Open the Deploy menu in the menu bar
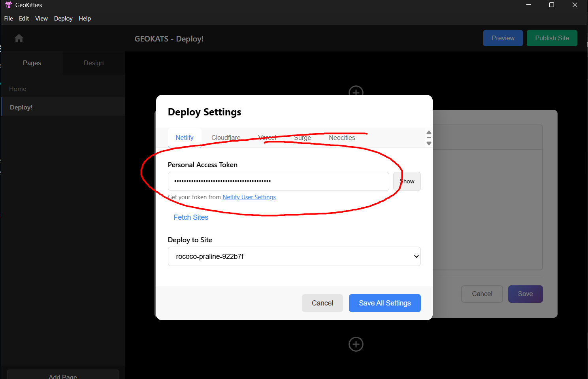 pyautogui.click(x=63, y=19)
